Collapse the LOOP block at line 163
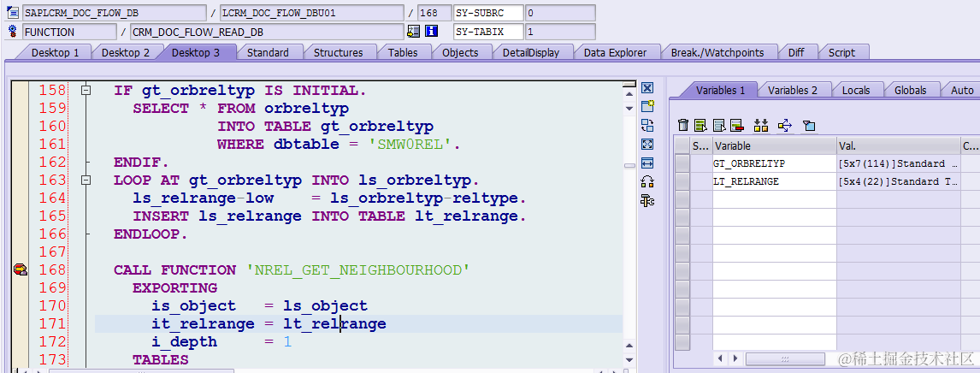 (x=86, y=181)
